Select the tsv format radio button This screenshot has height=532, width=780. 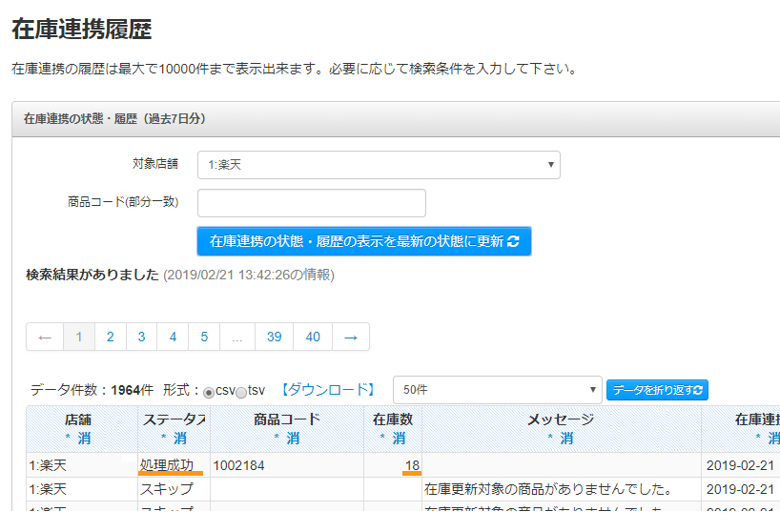coord(241,393)
